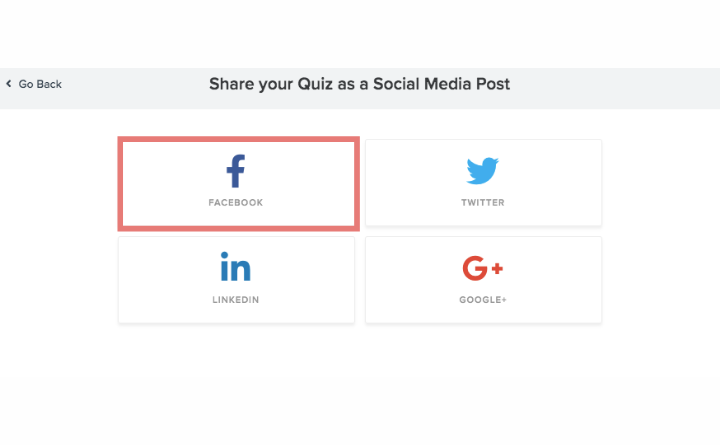Pick the red Google+ logo icon
The height and width of the screenshot is (445, 720).
click(x=483, y=268)
